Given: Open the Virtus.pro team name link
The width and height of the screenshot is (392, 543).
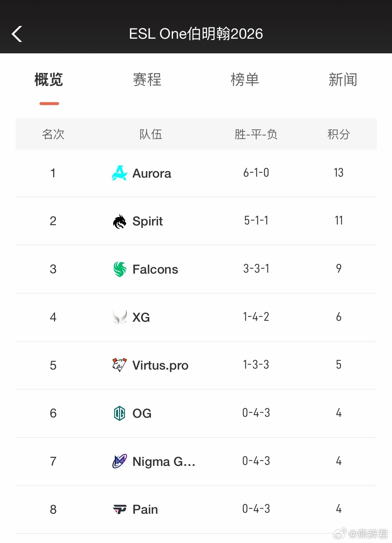Looking at the screenshot, I should (160, 365).
